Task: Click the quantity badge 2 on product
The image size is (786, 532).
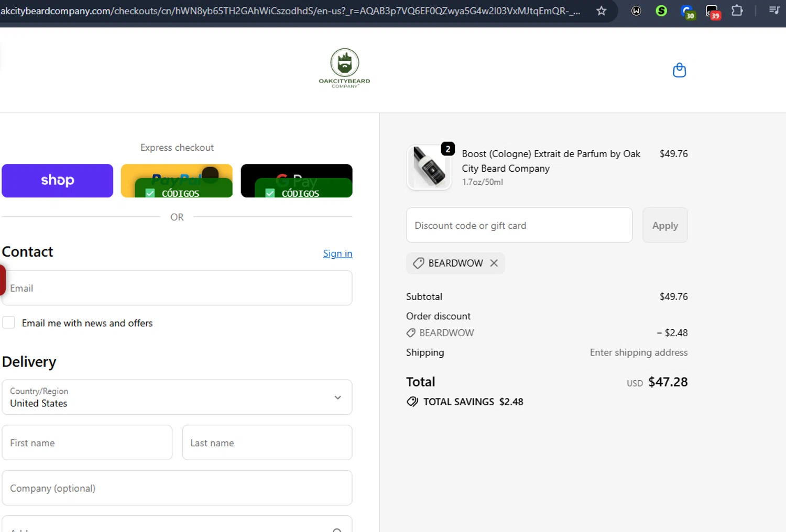Action: coord(447,149)
